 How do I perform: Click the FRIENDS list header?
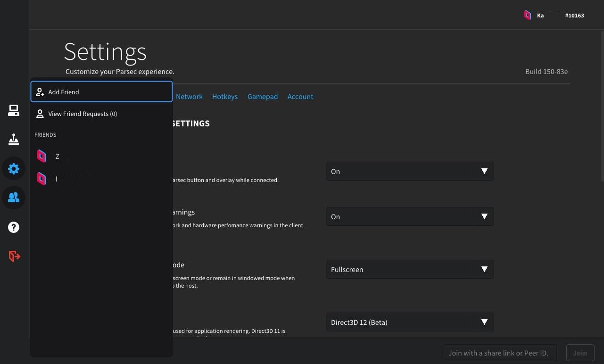tap(45, 135)
